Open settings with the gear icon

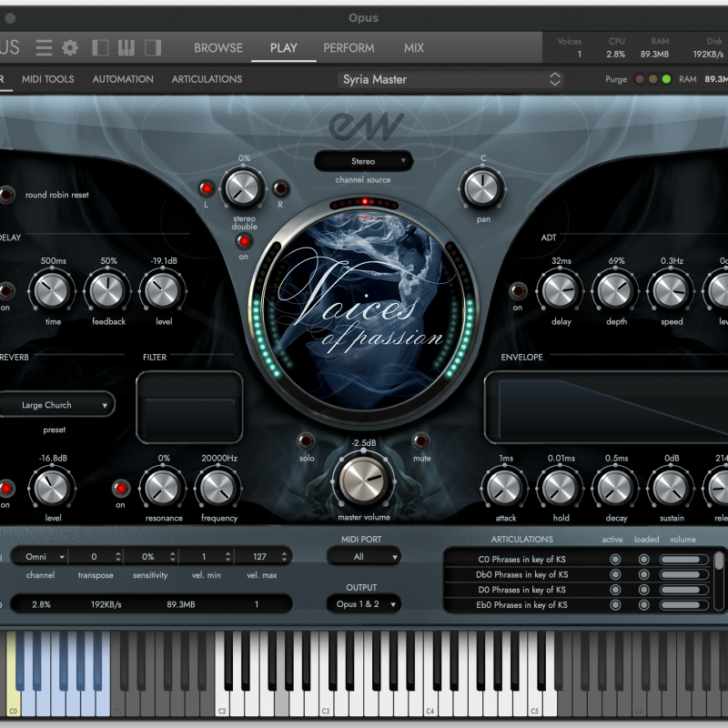[x=70, y=48]
